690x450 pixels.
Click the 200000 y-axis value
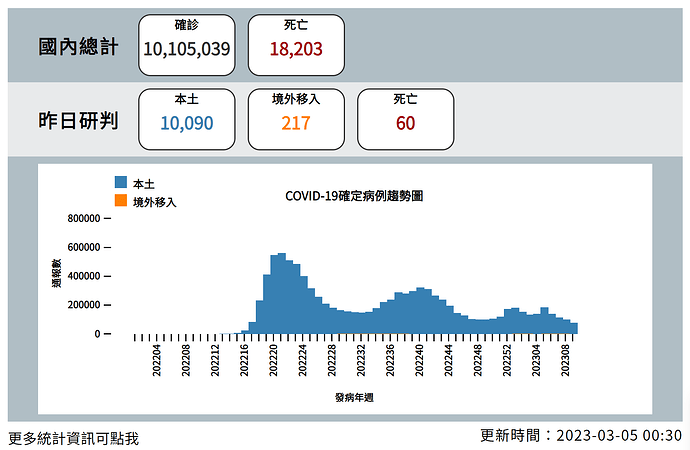(x=84, y=305)
